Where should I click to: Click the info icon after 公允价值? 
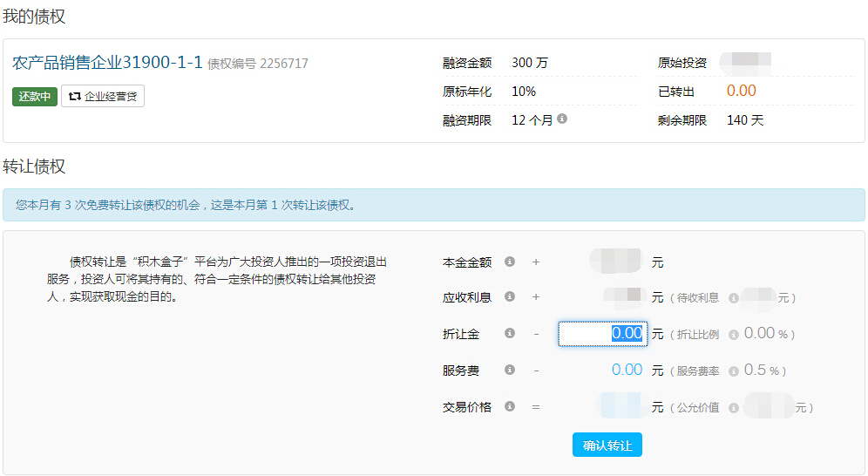click(733, 408)
